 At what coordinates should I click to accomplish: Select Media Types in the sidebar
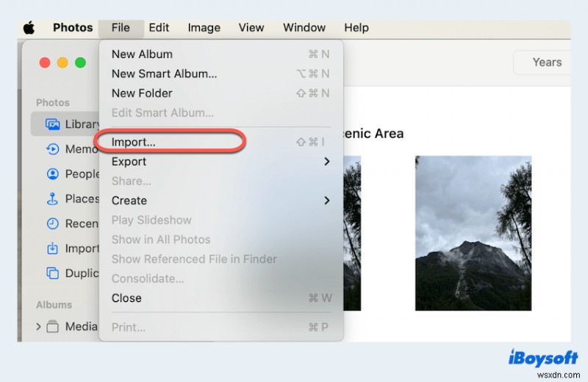point(65,326)
